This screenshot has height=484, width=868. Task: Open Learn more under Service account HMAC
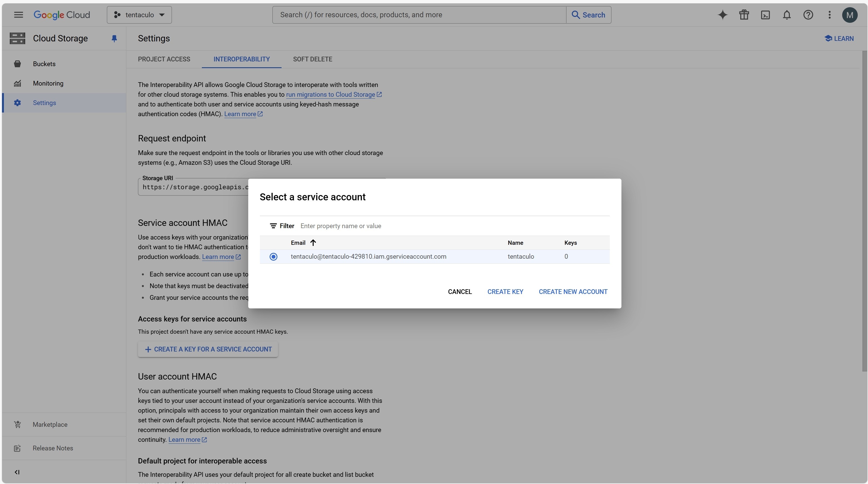[221, 257]
